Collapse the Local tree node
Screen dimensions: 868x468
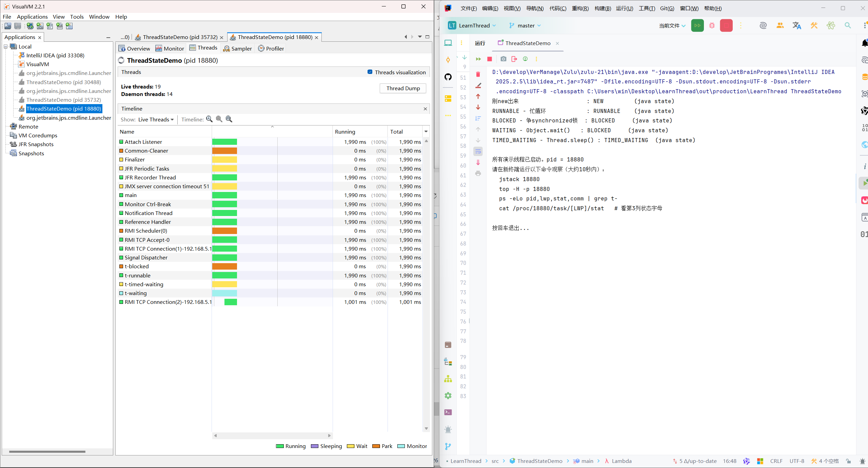coord(6,46)
